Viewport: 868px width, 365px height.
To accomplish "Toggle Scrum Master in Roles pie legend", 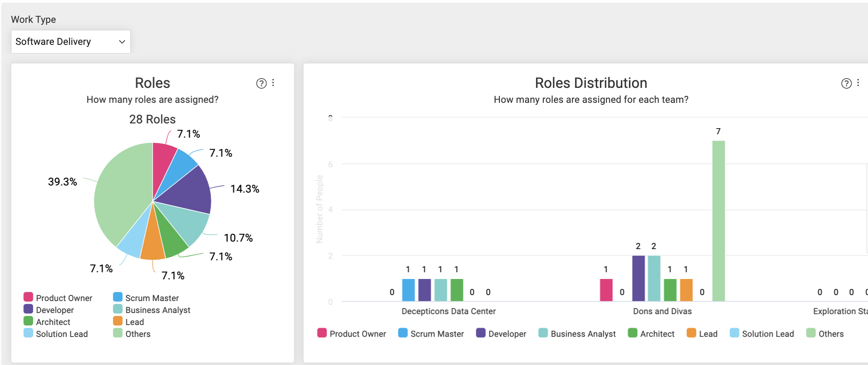I will 146,298.
